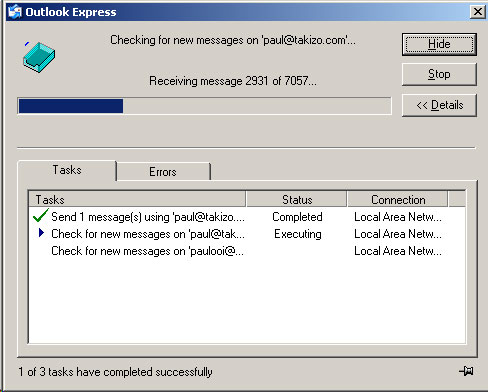Click the animated inbox tray icon
Image resolution: width=488 pixels, height=392 pixels.
pos(39,57)
